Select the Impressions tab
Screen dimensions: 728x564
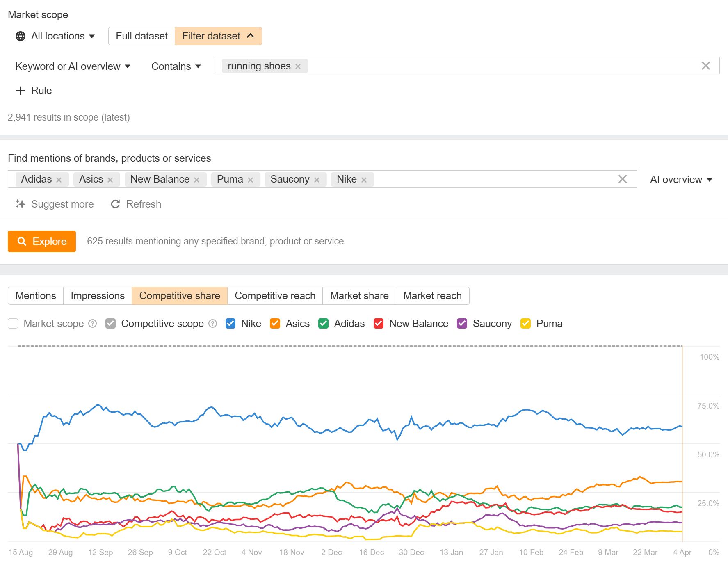pyautogui.click(x=97, y=296)
